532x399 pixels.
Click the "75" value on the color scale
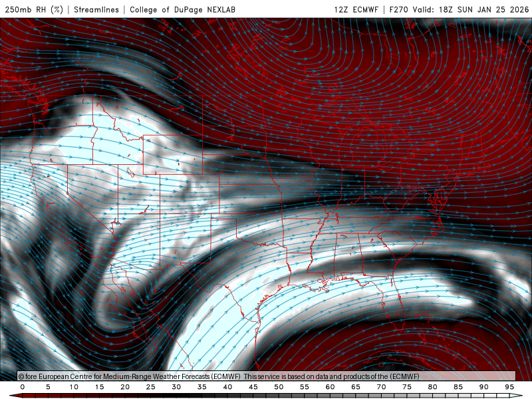tap(407, 387)
